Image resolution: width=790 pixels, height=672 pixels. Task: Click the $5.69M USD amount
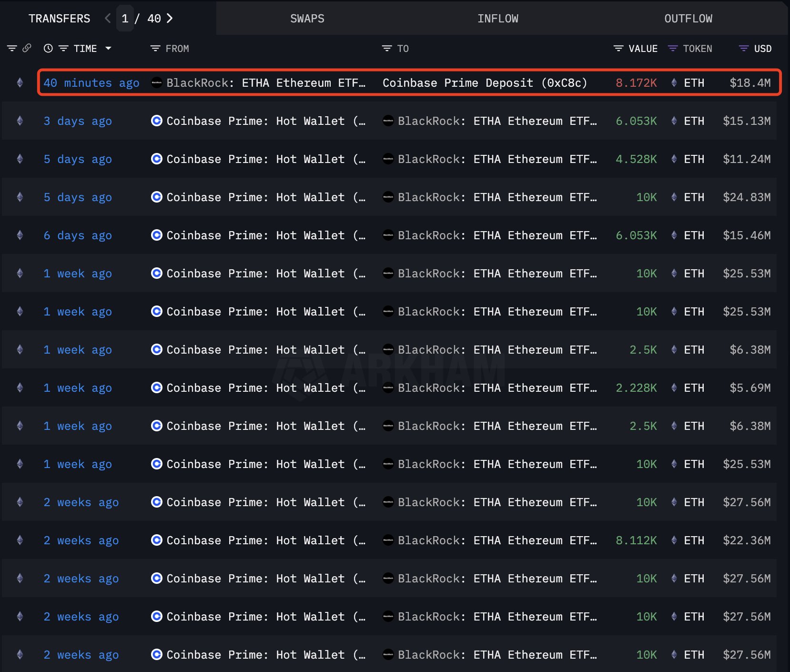(x=750, y=388)
